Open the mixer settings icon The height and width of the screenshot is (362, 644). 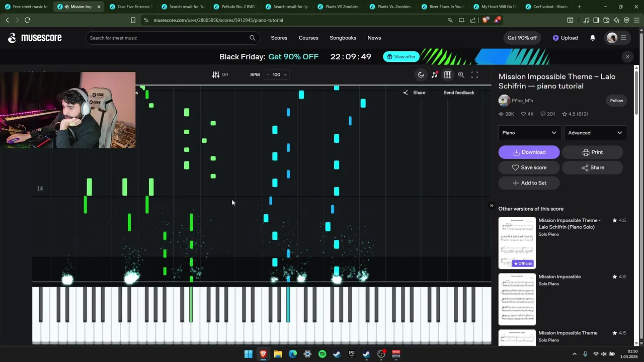(216, 74)
